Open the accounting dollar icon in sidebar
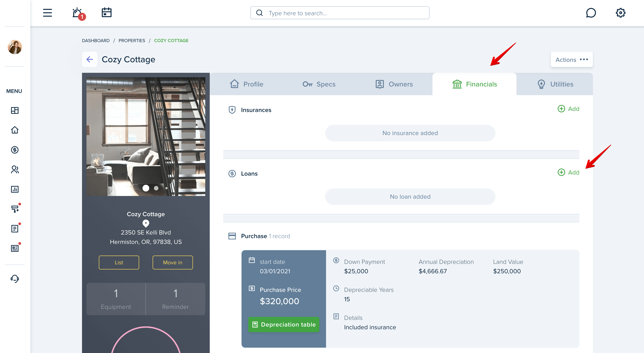The width and height of the screenshot is (644, 353). [15, 150]
